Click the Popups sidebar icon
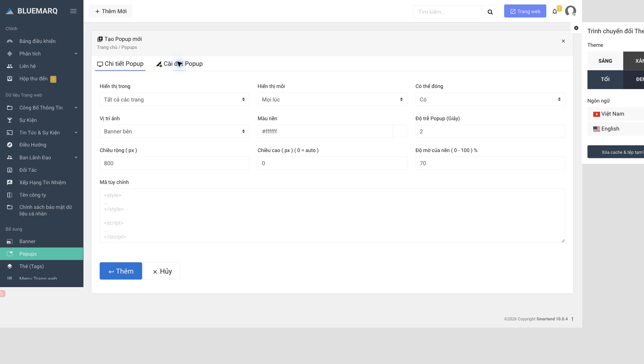This screenshot has width=644, height=364. coord(10,254)
